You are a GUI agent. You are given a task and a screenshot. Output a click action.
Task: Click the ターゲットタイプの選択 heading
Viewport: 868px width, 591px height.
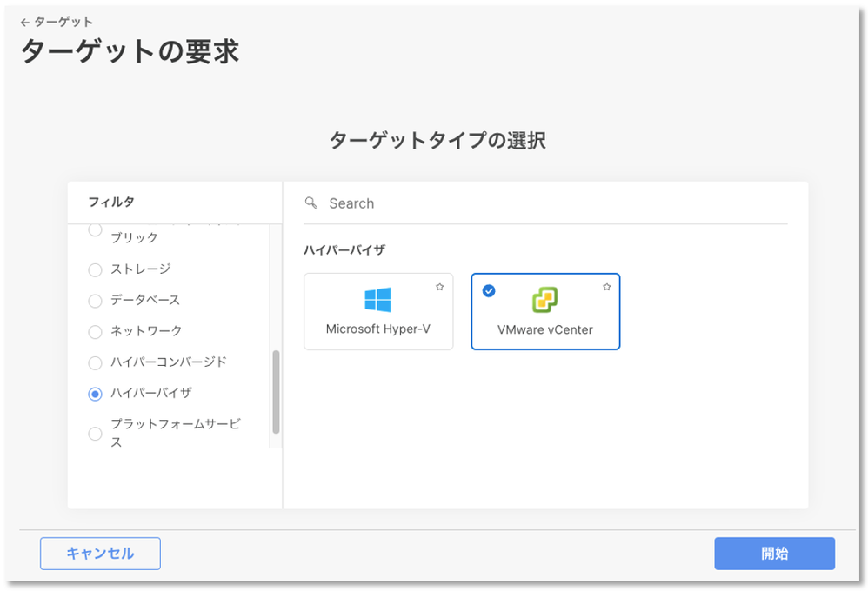click(x=437, y=141)
